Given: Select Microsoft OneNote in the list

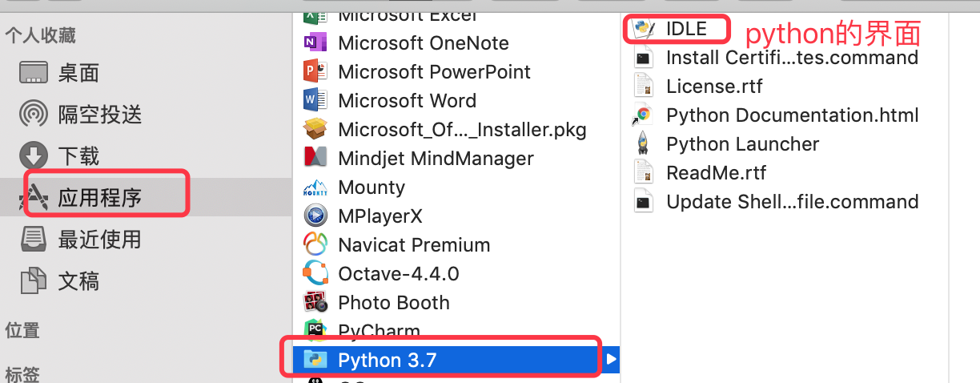Looking at the screenshot, I should [x=424, y=43].
